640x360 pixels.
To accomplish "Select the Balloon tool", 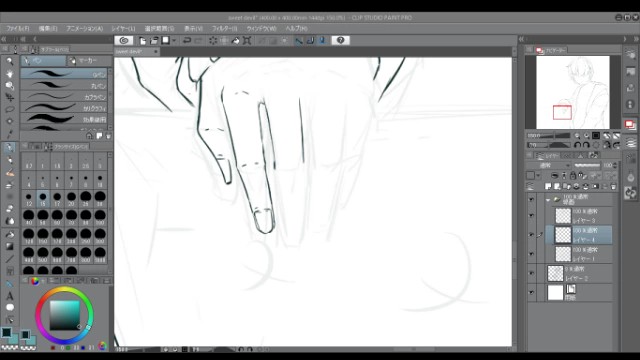I will 10,307.
